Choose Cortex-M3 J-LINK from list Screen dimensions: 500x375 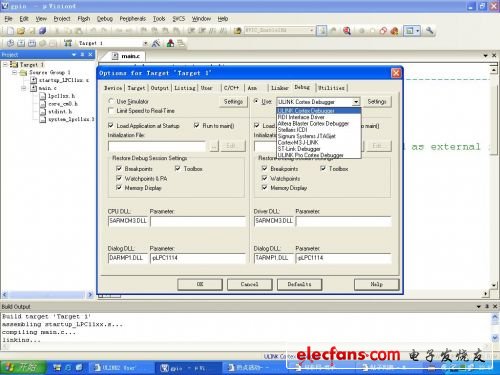tap(319, 142)
